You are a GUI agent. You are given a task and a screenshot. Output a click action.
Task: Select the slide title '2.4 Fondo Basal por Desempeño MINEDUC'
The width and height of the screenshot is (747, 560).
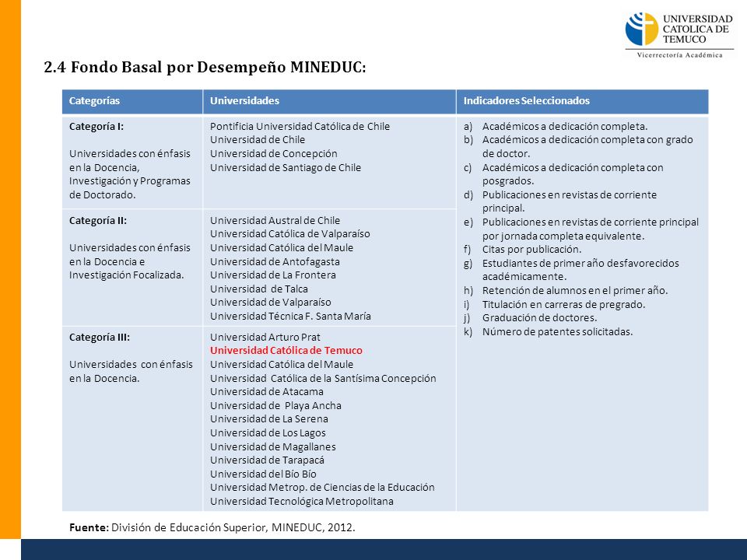click(x=205, y=67)
